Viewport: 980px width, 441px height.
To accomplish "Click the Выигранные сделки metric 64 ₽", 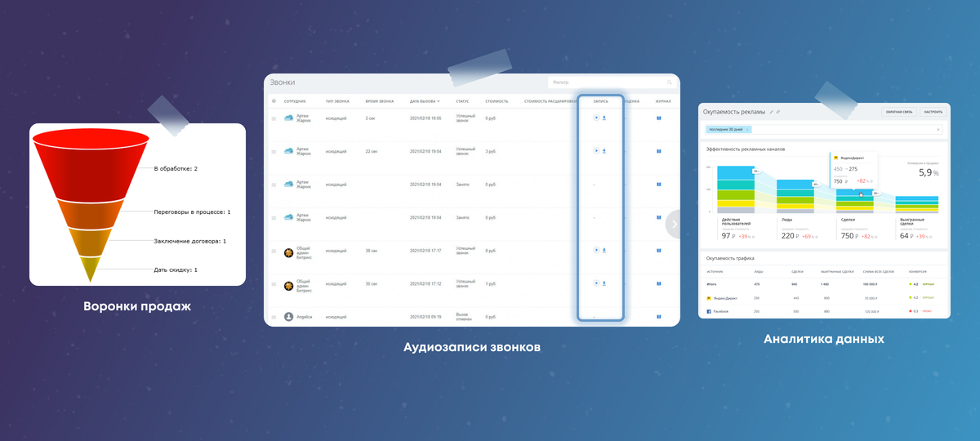I will [x=906, y=235].
